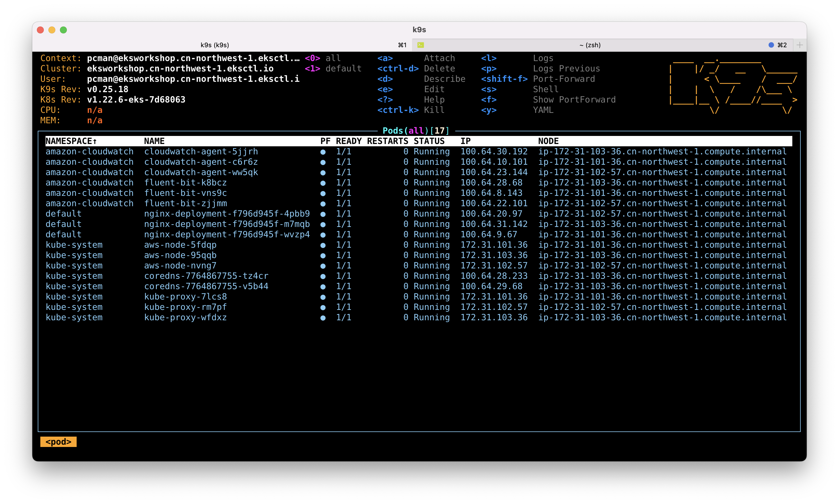Click the <shift-f> Port-Forward shortcut hint
The width and height of the screenshot is (839, 504).
538,79
